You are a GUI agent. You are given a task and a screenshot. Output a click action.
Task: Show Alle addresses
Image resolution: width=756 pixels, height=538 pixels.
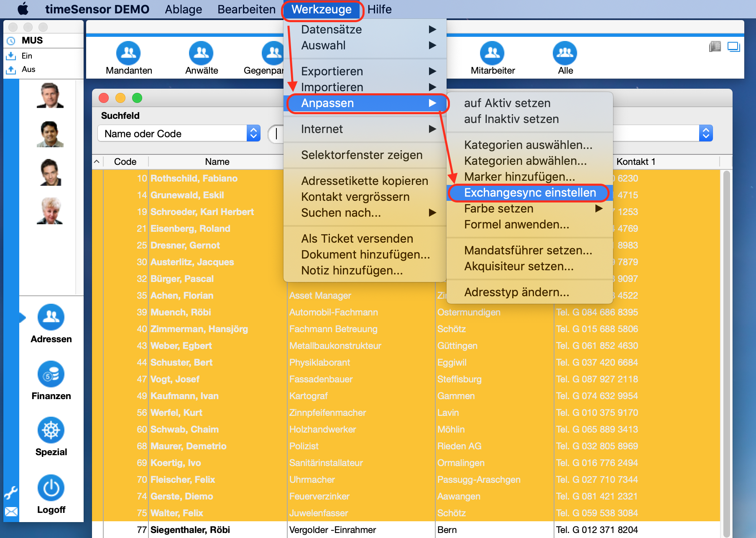tap(565, 58)
